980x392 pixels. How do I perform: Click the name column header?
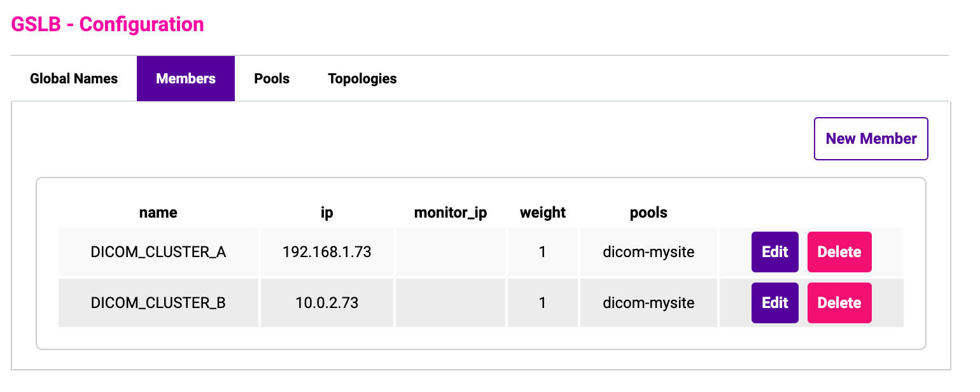pos(158,213)
